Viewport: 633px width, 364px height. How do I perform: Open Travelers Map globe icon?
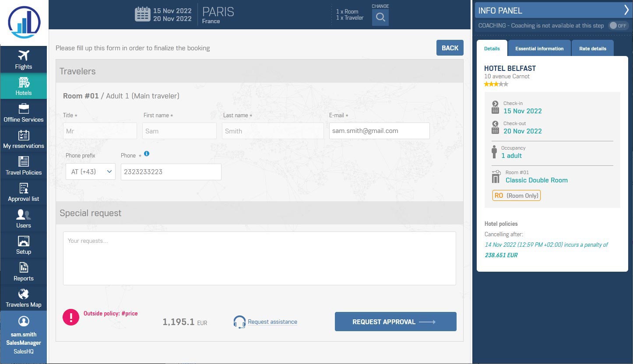click(x=23, y=294)
